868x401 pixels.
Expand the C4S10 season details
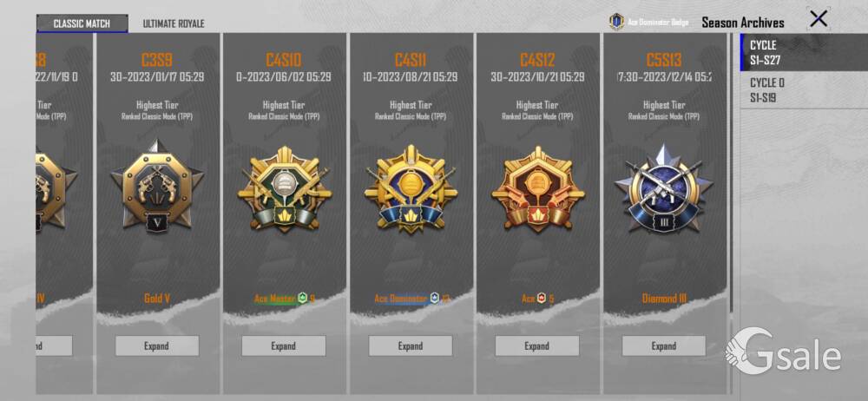point(284,345)
